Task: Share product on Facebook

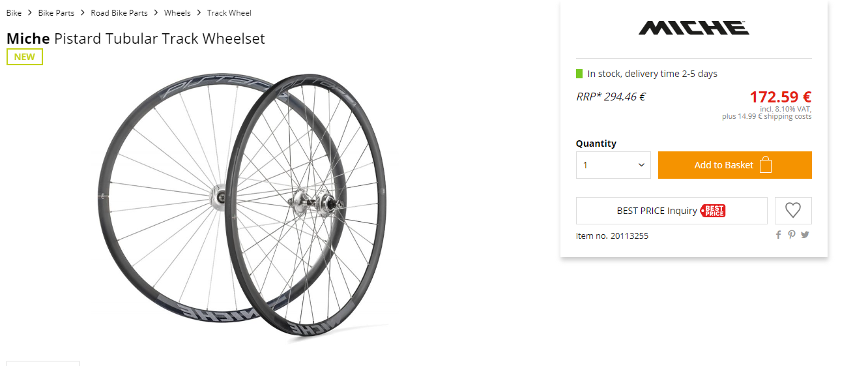Action: (x=778, y=235)
